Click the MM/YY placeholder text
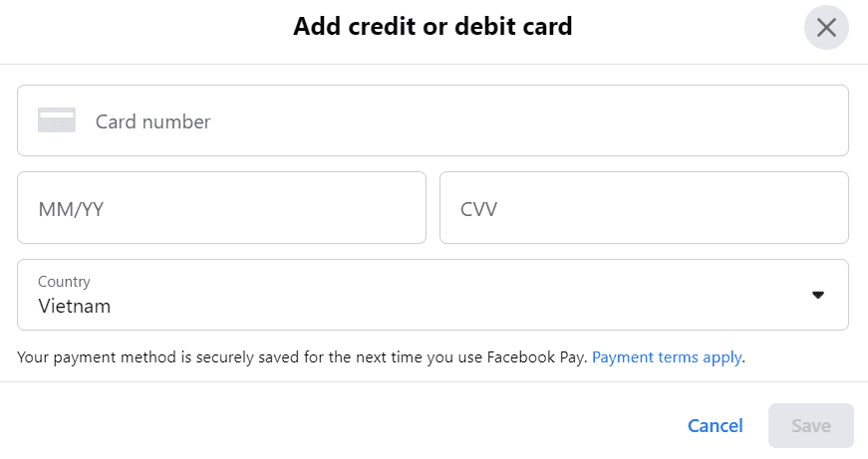The image size is (868, 459). point(71,209)
